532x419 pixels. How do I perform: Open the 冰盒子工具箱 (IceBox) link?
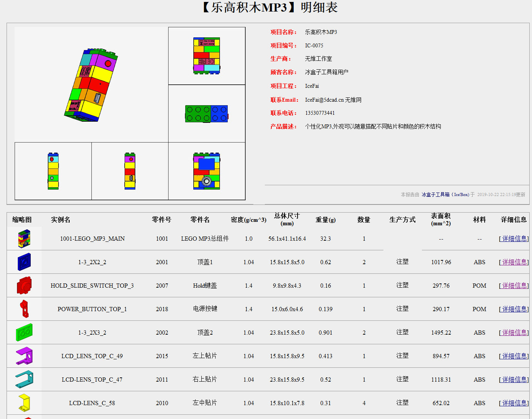pos(445,195)
